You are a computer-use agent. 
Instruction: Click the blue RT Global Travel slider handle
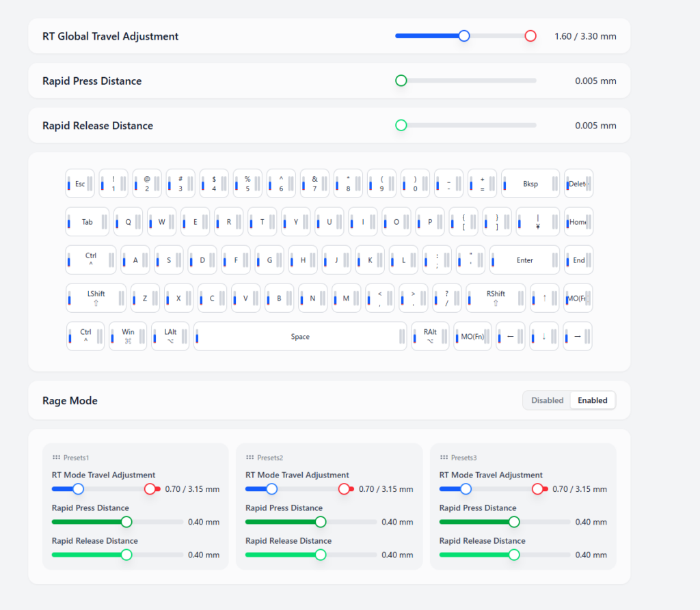point(464,36)
